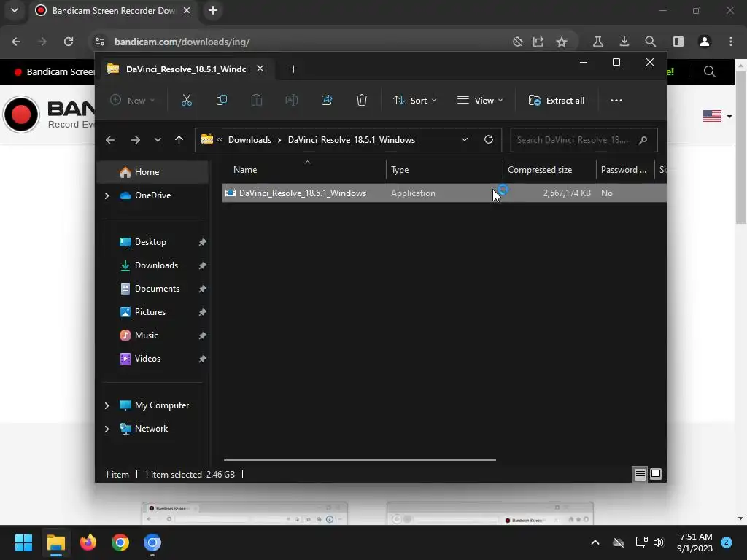Open Chrome three-dot menu
Viewport: 747px width, 560px height.
click(731, 42)
